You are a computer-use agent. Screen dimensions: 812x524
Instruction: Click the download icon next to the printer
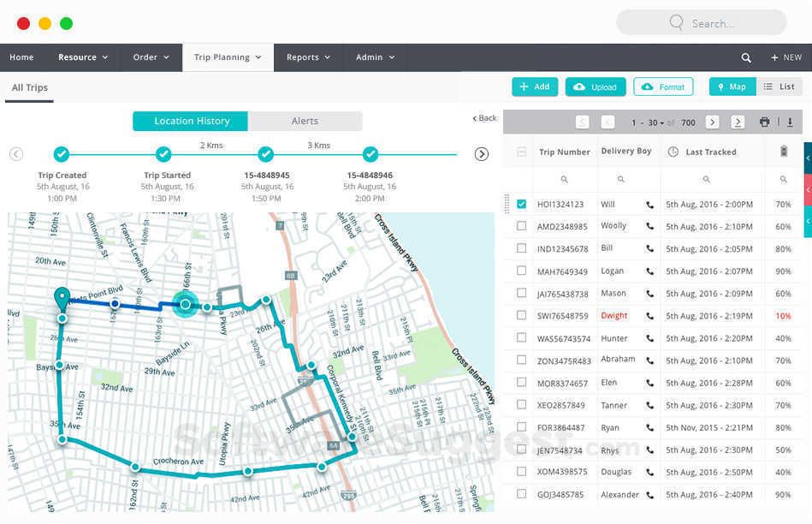click(x=789, y=122)
